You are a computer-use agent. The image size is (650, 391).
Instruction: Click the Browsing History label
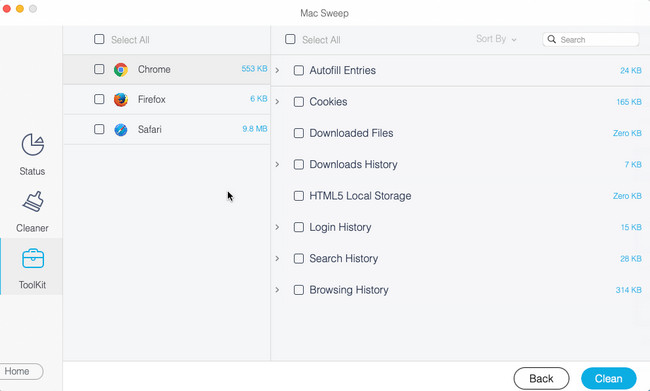[349, 290]
